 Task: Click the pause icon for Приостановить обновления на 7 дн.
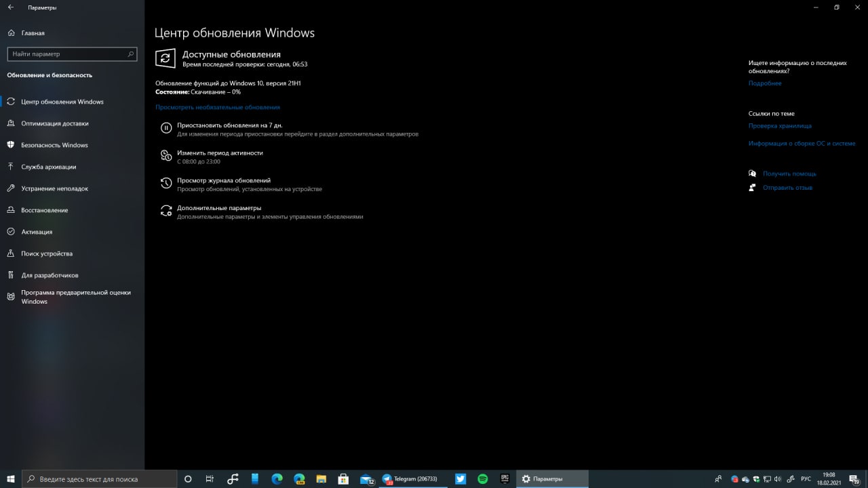(166, 127)
